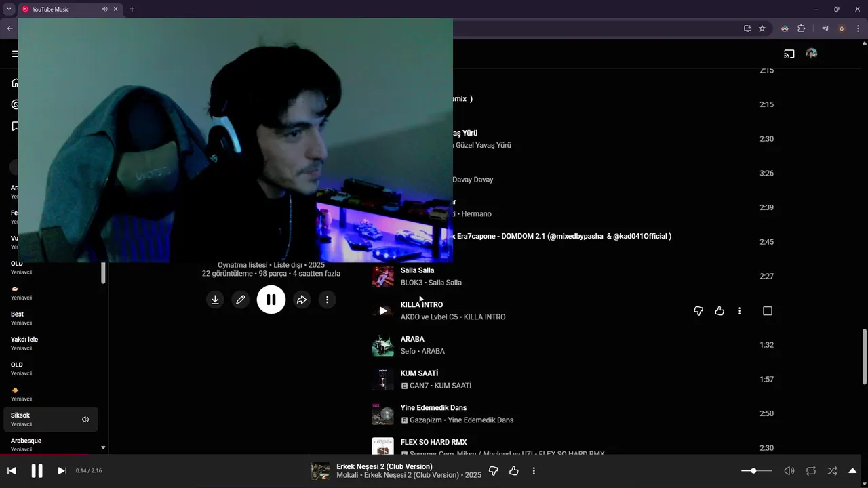Open more options for the now playing song
The width and height of the screenshot is (868, 488).
[534, 471]
